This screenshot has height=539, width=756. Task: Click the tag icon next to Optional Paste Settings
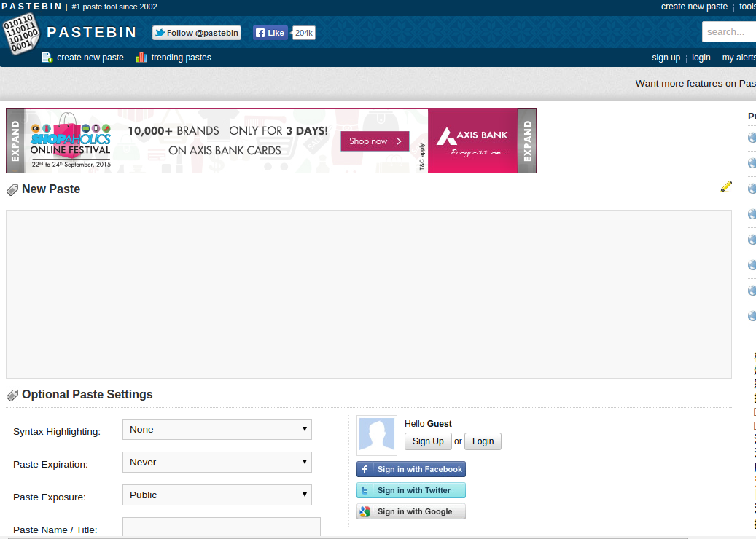pos(12,396)
